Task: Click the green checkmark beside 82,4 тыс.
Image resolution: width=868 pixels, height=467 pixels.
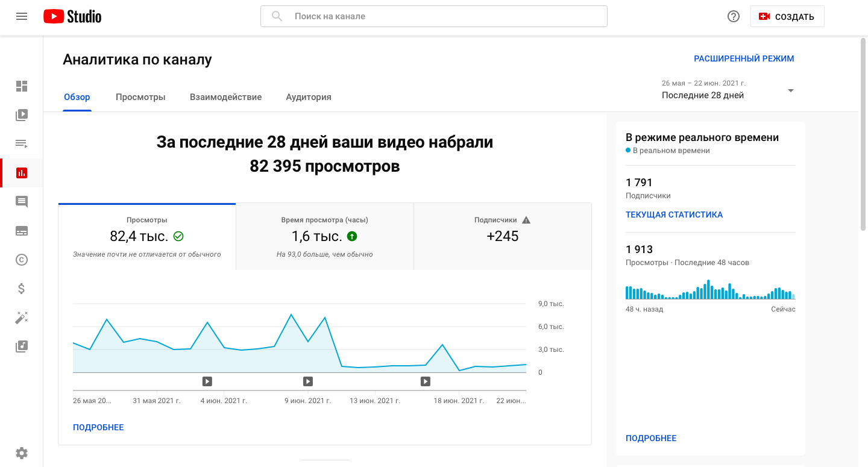Action: coord(178,236)
